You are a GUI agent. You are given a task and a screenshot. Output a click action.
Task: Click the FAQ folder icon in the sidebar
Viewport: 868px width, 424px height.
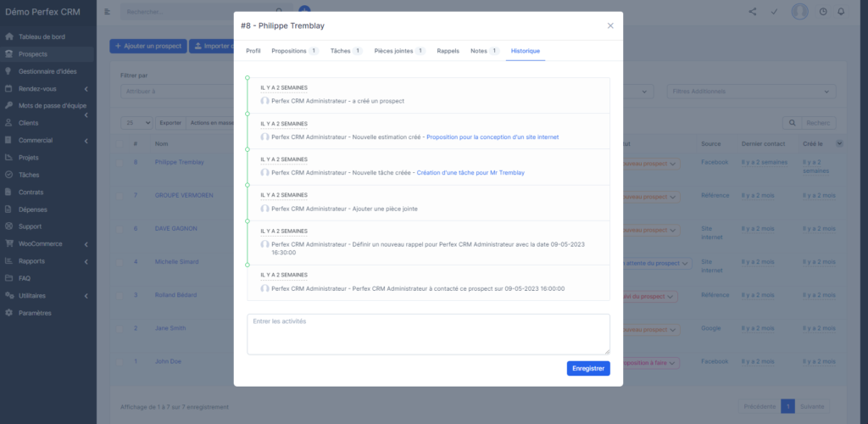point(8,278)
